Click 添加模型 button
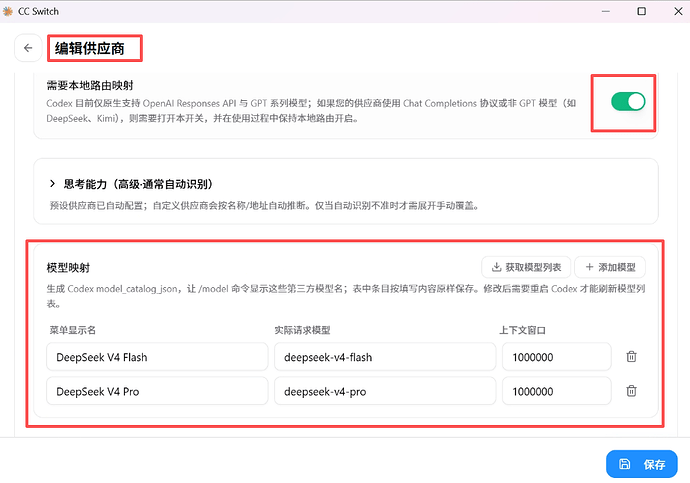690x483 pixels. click(x=610, y=267)
